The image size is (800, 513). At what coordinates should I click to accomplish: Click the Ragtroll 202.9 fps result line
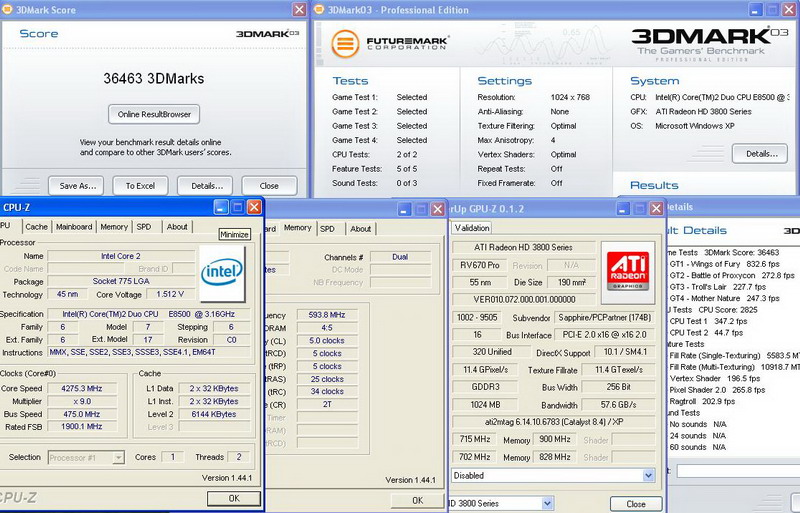pos(702,401)
